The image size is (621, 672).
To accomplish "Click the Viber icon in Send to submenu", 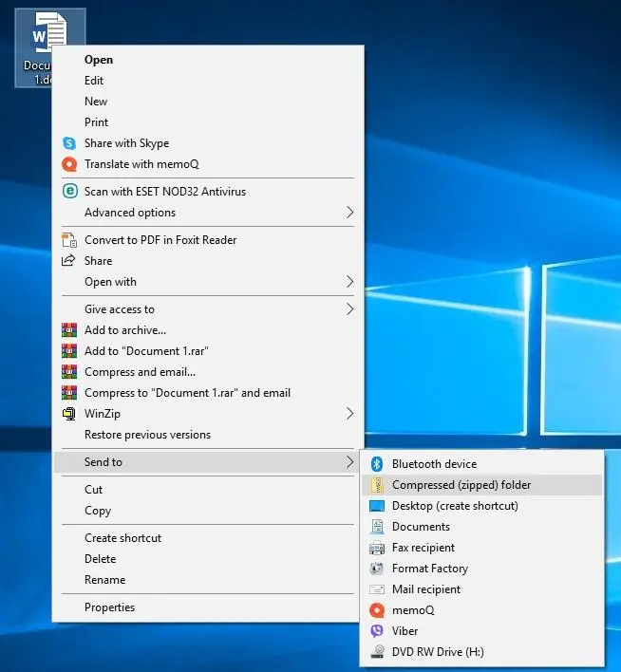I will point(376,631).
